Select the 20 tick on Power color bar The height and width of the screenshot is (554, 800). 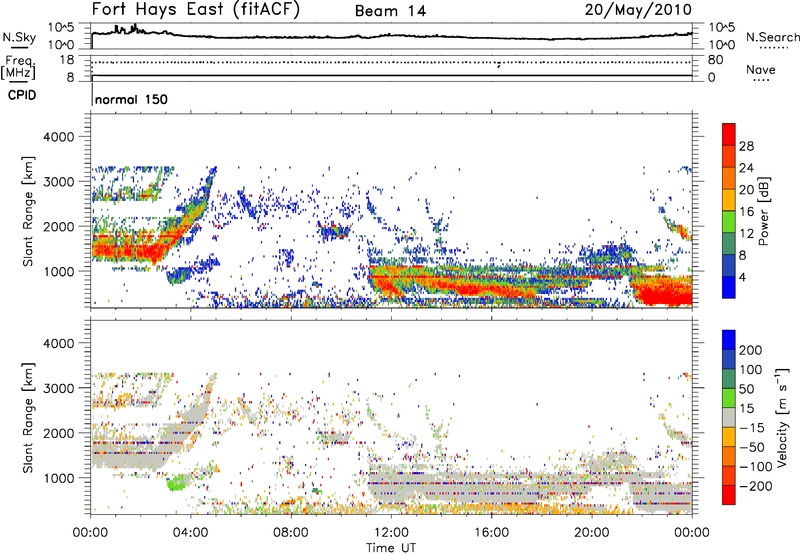tap(746, 190)
